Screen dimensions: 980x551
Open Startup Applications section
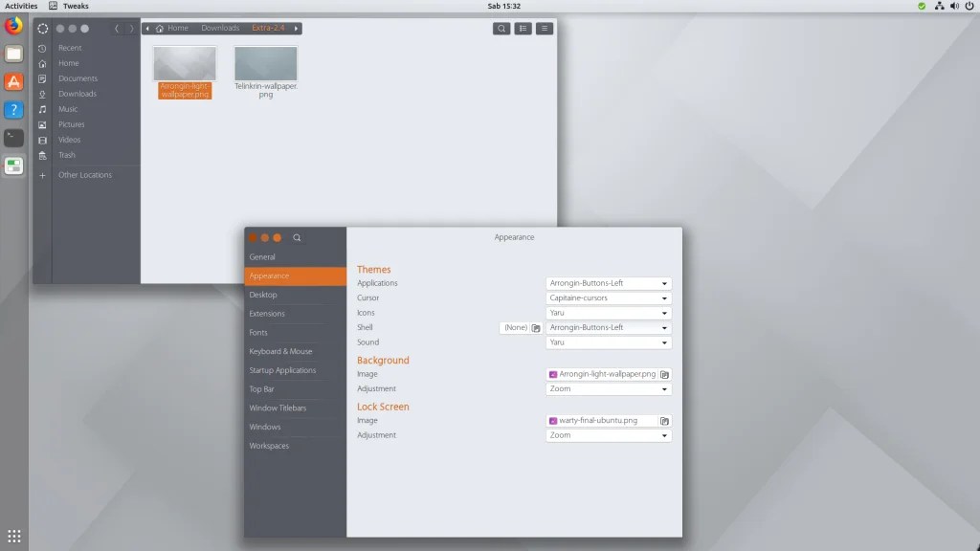[295, 370]
